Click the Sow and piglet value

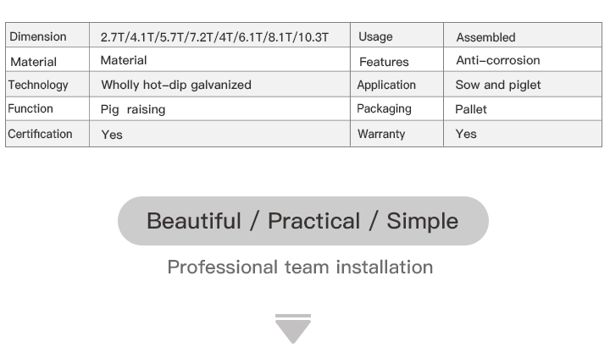(497, 85)
